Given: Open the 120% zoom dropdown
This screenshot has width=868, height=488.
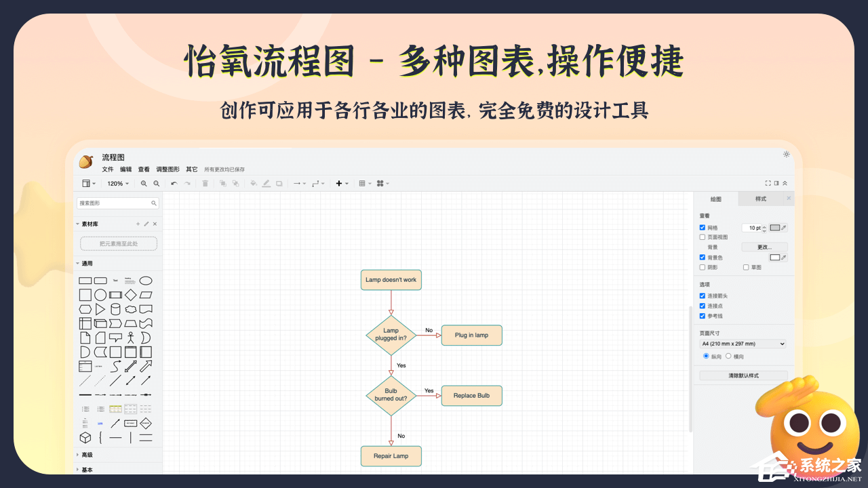Looking at the screenshot, I should pyautogui.click(x=118, y=184).
